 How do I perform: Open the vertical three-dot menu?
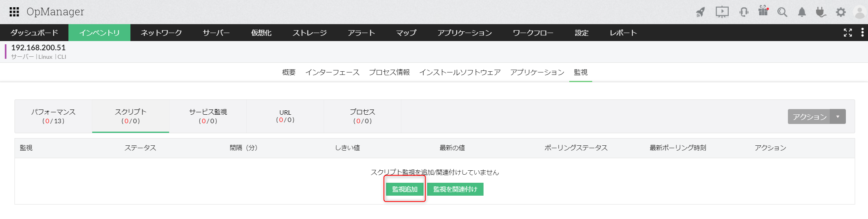(862, 33)
